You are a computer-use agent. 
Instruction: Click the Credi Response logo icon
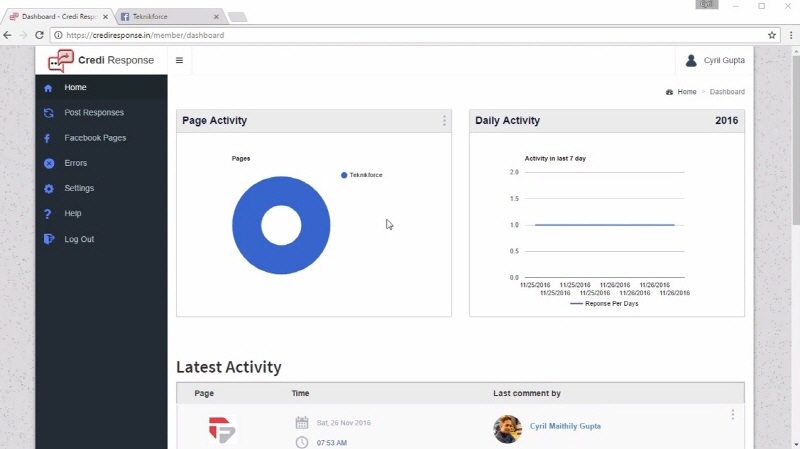tap(61, 60)
